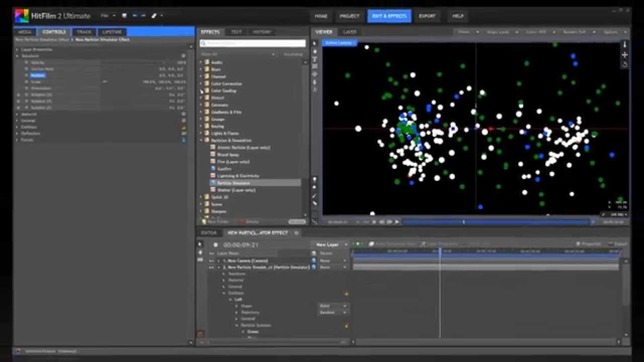Screen dimensions: 644x362
Task: Expand the Deflectors section in Controls
Action: click(x=17, y=133)
